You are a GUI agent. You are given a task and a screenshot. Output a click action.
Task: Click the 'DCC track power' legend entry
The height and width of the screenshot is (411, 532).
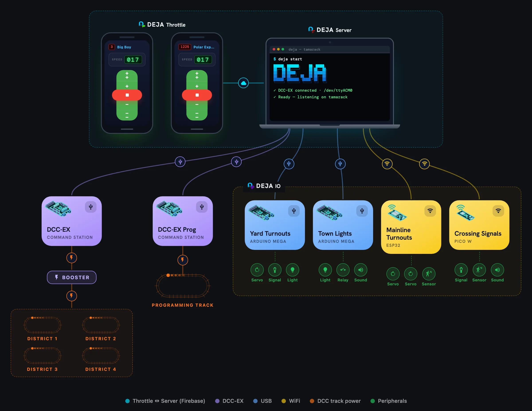[335, 401]
